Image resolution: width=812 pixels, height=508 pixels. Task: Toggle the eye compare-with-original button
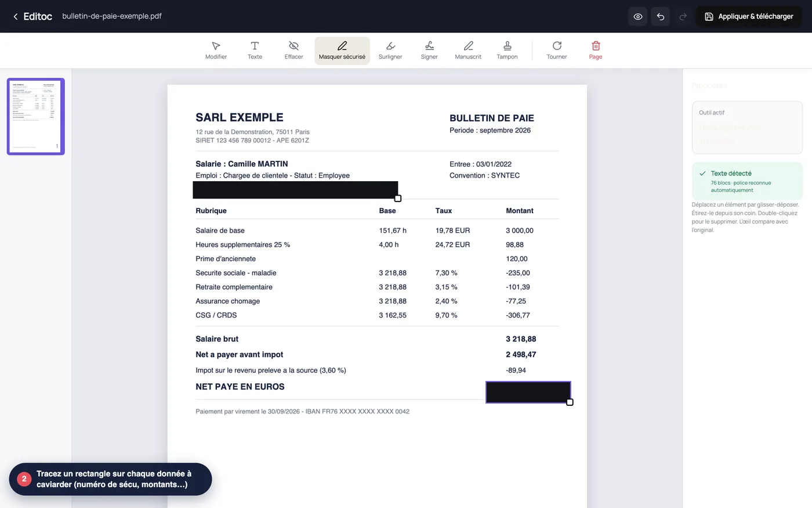[638, 16]
